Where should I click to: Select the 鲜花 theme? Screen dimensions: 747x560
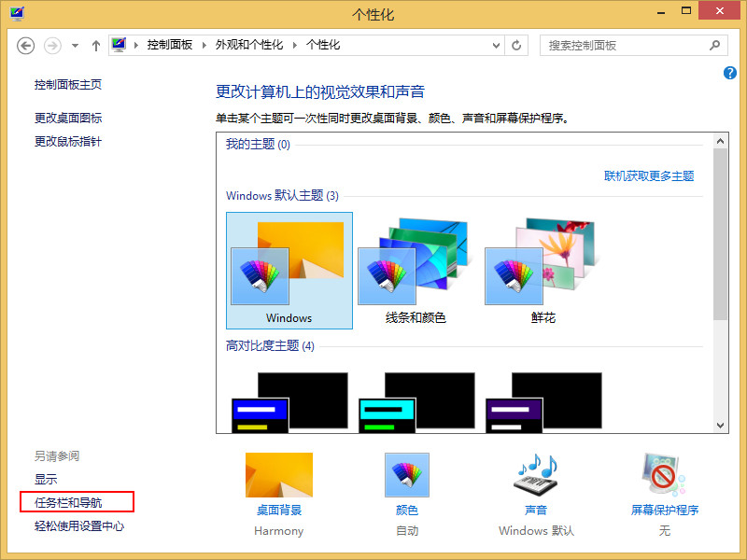543,271
